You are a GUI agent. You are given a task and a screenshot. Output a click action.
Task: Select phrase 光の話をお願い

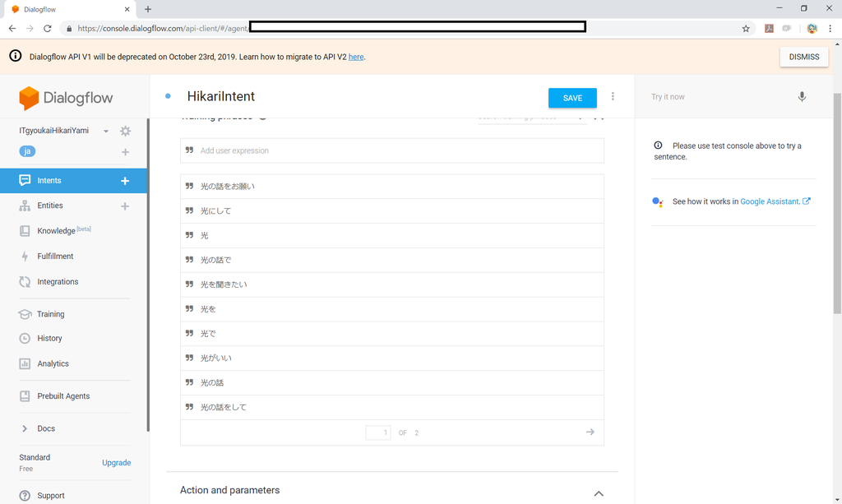(x=392, y=187)
